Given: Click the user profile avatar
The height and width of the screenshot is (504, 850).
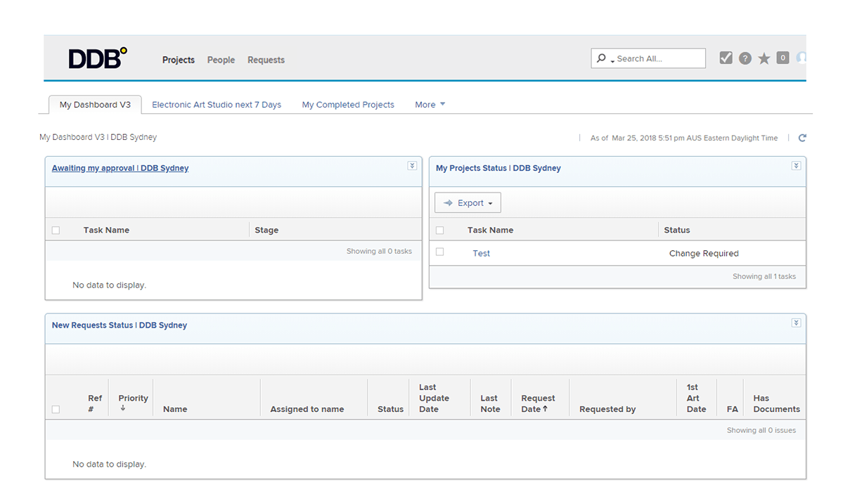Looking at the screenshot, I should [x=801, y=58].
